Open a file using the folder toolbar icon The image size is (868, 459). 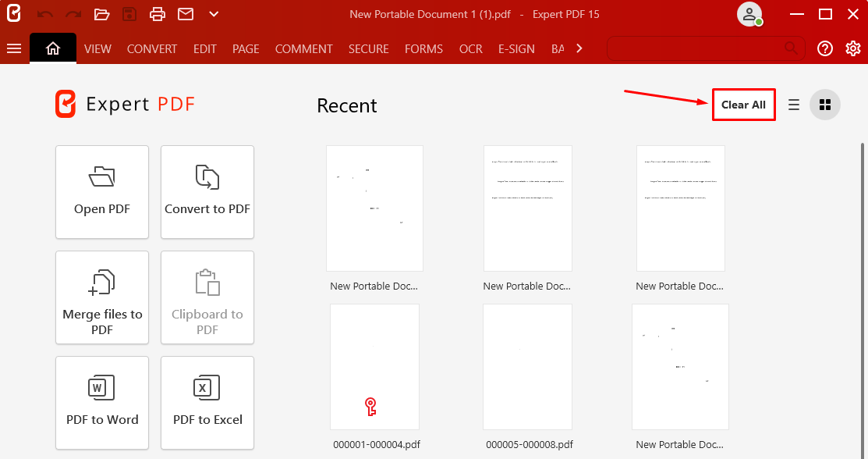(101, 14)
